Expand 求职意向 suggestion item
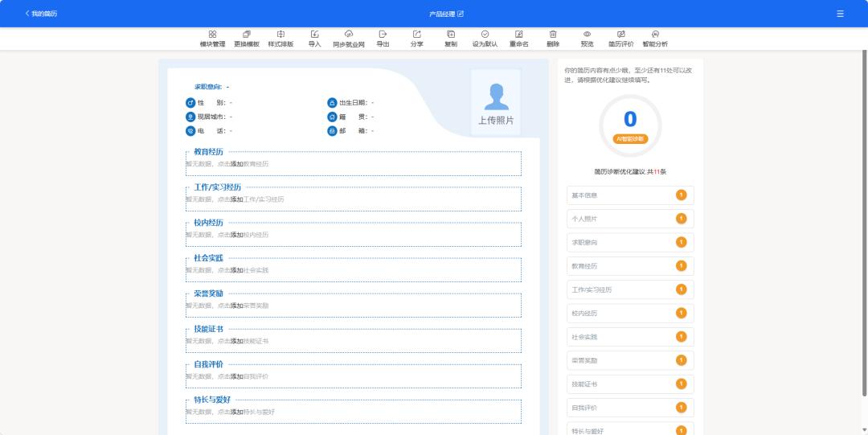868x435 pixels. (x=630, y=242)
